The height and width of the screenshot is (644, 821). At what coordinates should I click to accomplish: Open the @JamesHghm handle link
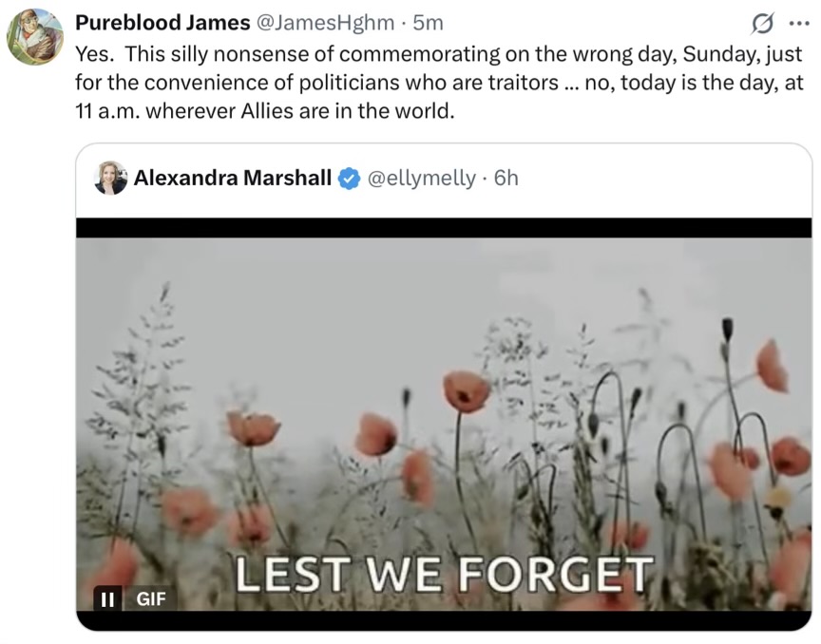point(325,23)
